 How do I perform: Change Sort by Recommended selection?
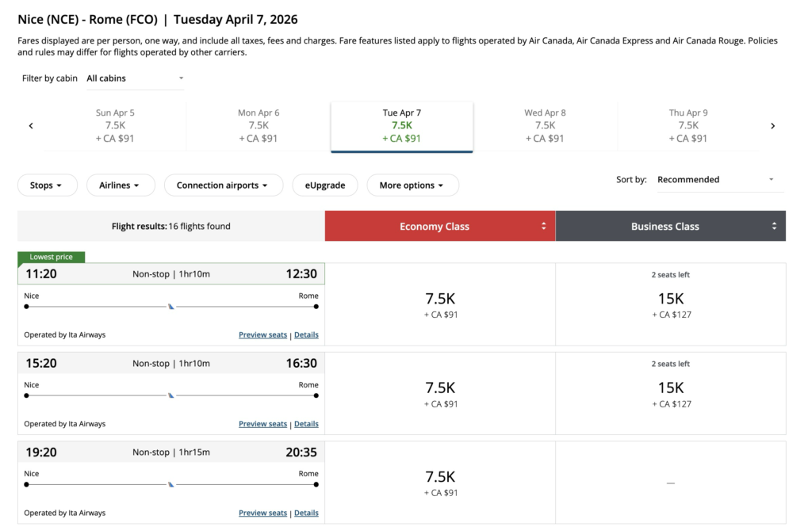tap(719, 180)
